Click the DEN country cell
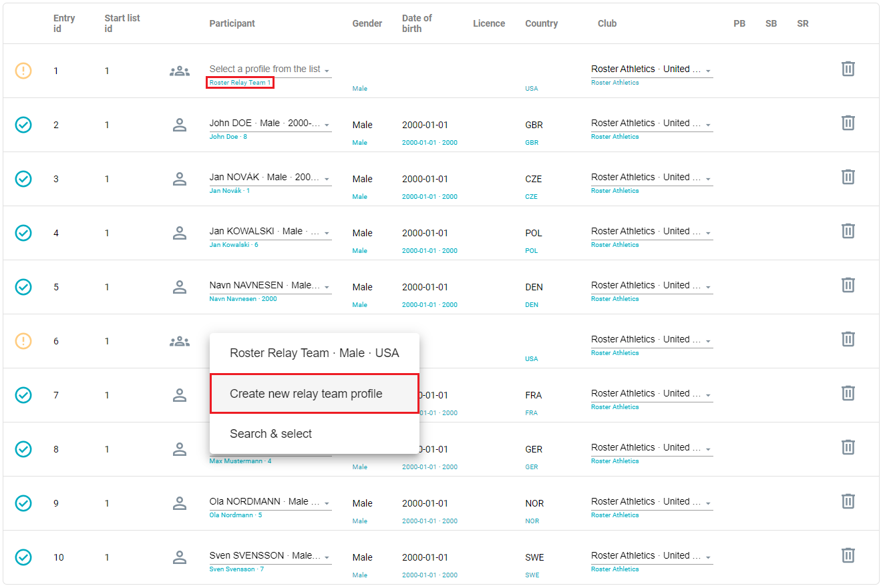The image size is (883, 588). [534, 287]
